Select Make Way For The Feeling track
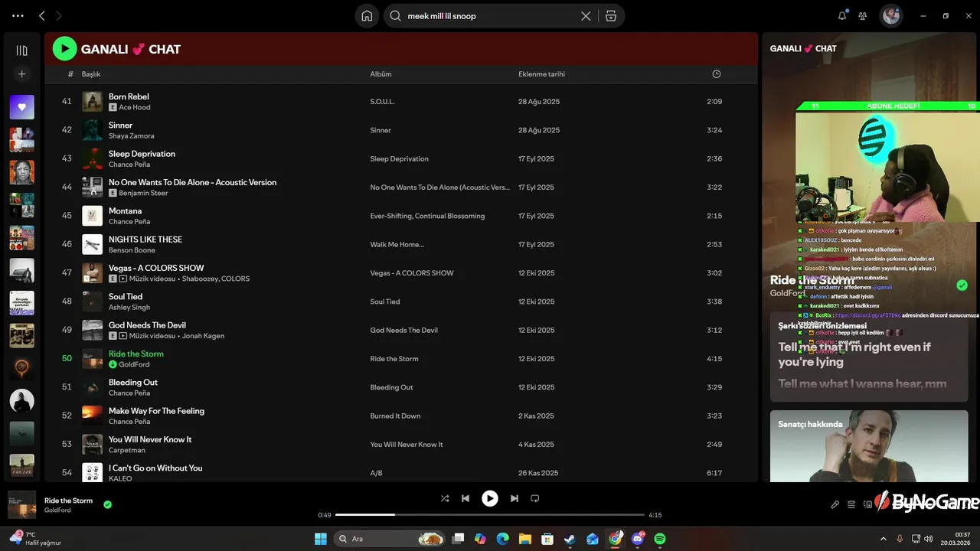The height and width of the screenshot is (551, 980). click(x=156, y=411)
